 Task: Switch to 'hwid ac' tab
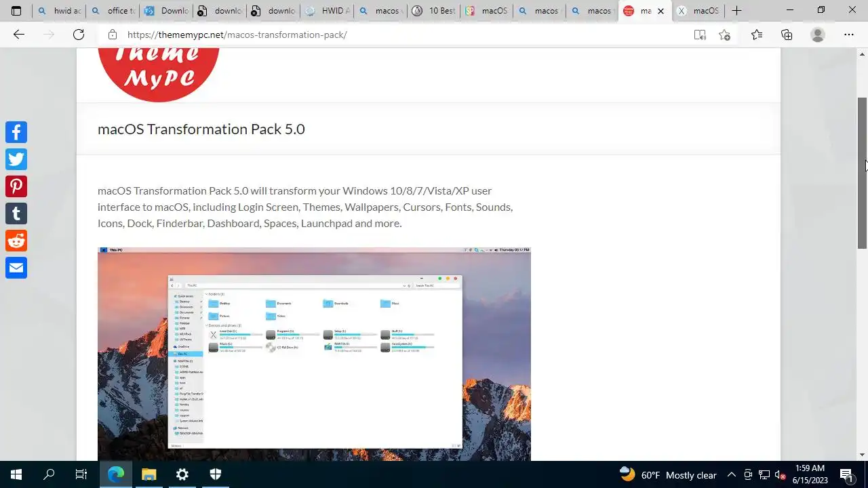(60, 11)
